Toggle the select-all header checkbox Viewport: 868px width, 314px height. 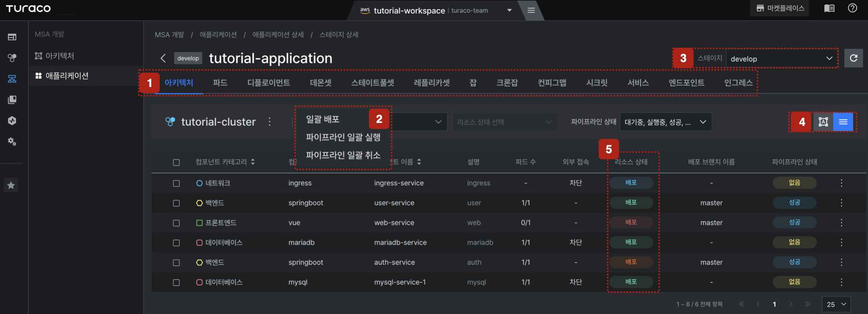pyautogui.click(x=176, y=162)
